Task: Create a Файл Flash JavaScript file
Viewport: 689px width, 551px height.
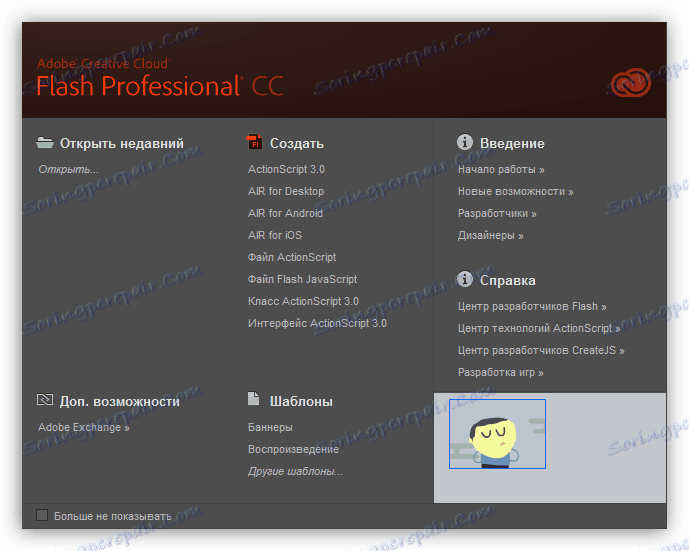Action: 302,279
